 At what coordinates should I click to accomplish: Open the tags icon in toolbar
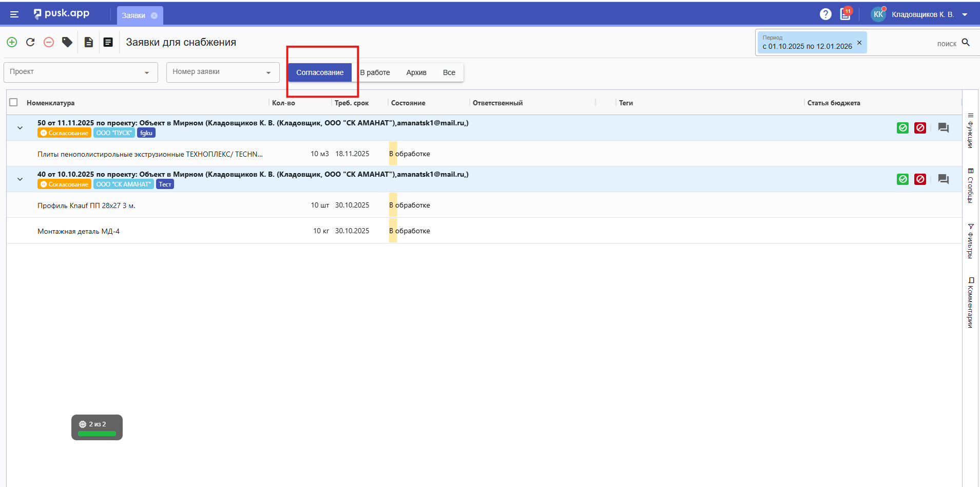click(x=67, y=42)
